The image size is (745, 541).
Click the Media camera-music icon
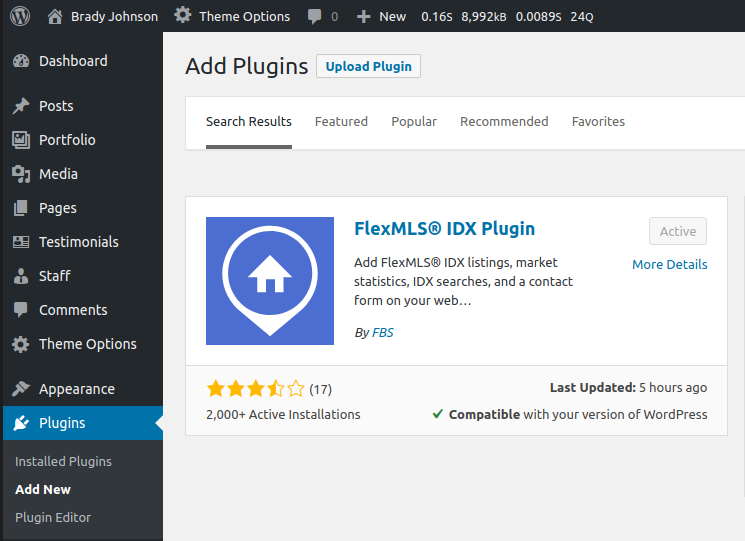pyautogui.click(x=21, y=174)
